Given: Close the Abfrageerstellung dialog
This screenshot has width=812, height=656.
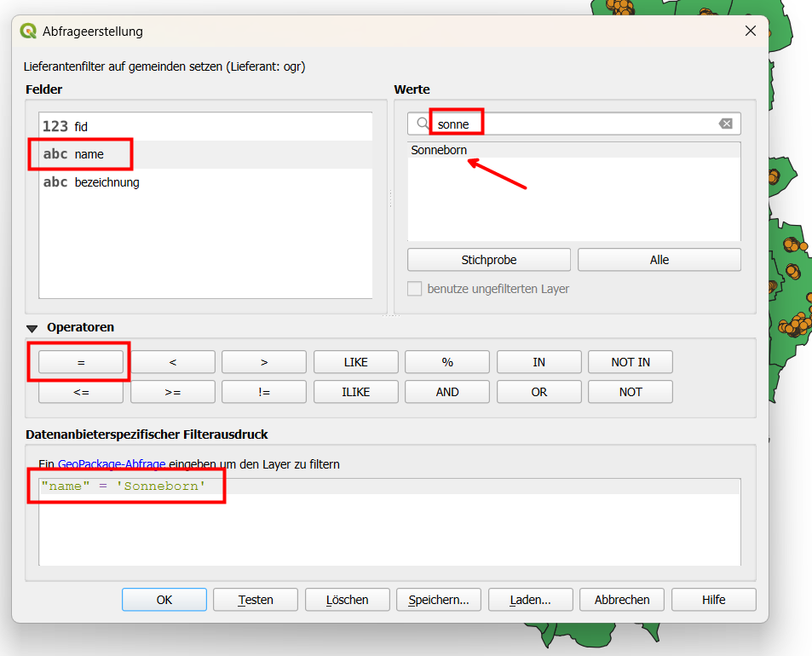Looking at the screenshot, I should pos(751,31).
